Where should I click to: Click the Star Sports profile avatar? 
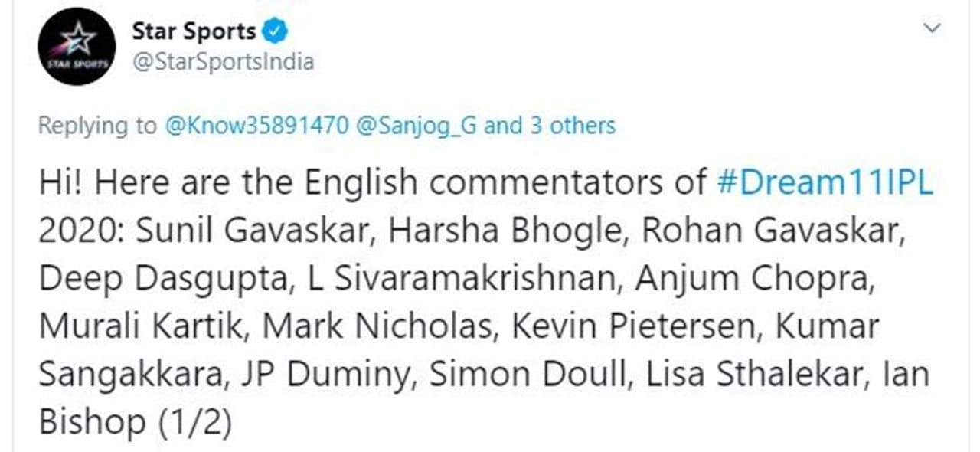77,47
